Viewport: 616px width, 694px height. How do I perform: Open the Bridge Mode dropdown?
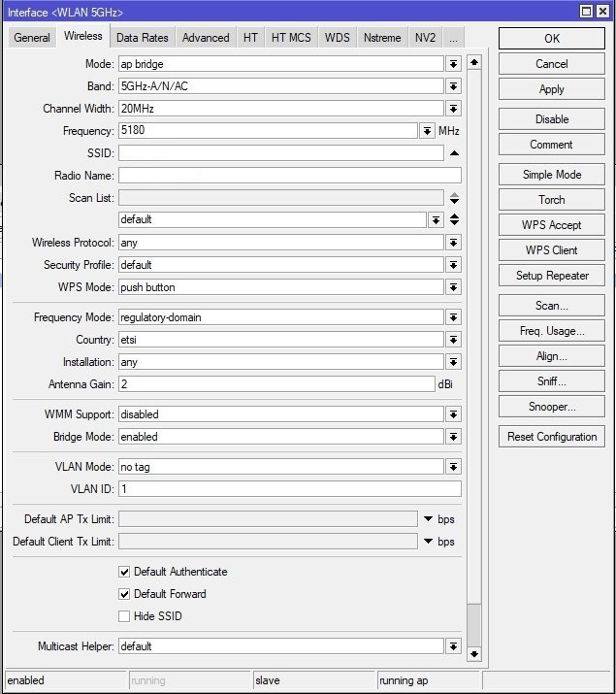453,437
